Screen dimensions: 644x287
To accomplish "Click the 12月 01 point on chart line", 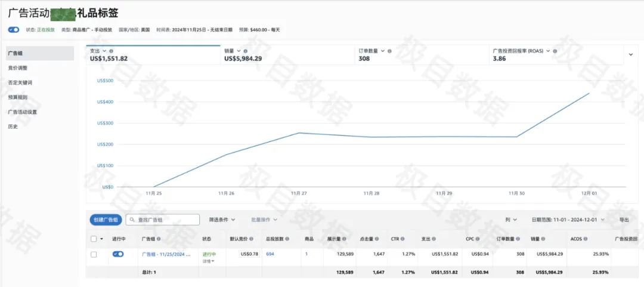I will pyautogui.click(x=589, y=93).
